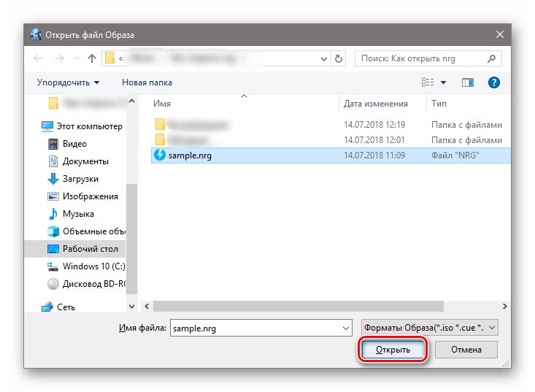This screenshot has height=392, width=535.
Task: Move the sidebar view down with its arrow
Action: [x=131, y=307]
